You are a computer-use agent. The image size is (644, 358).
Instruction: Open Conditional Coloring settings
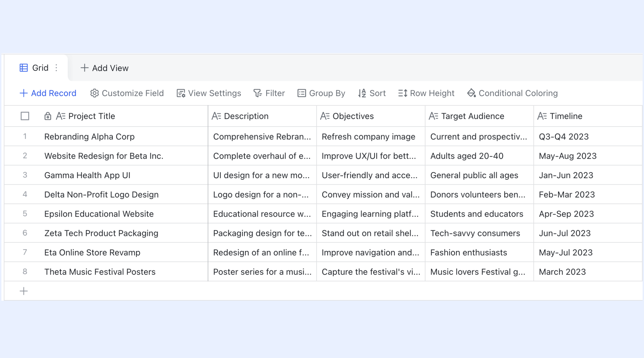[513, 93]
